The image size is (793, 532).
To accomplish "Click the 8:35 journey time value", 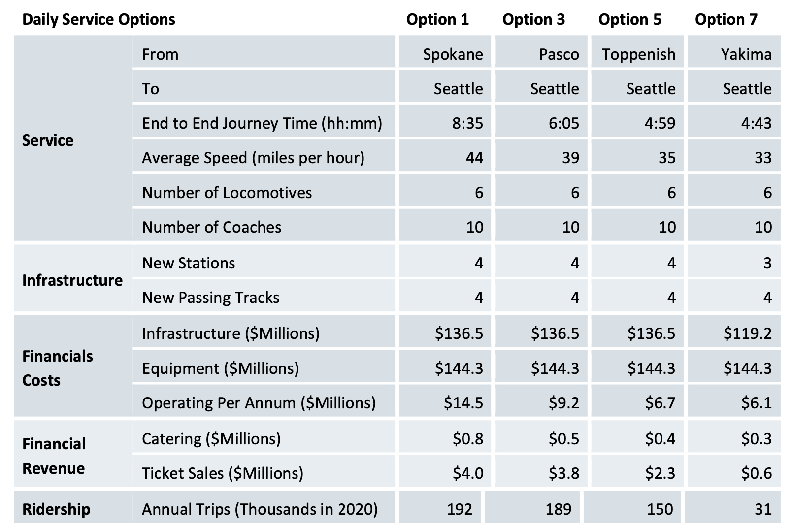I will (467, 123).
